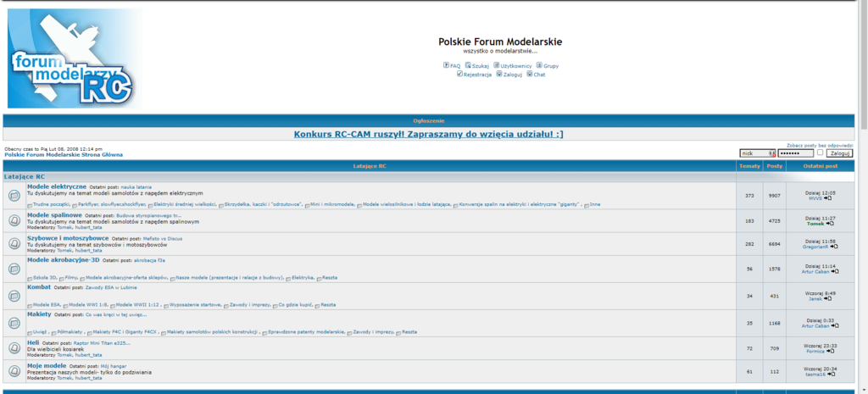The height and width of the screenshot is (394, 868).
Task: Focus the password input field
Action: 795,153
